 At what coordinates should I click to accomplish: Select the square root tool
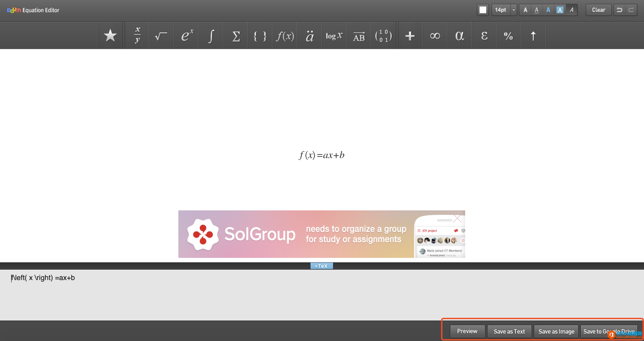point(162,35)
